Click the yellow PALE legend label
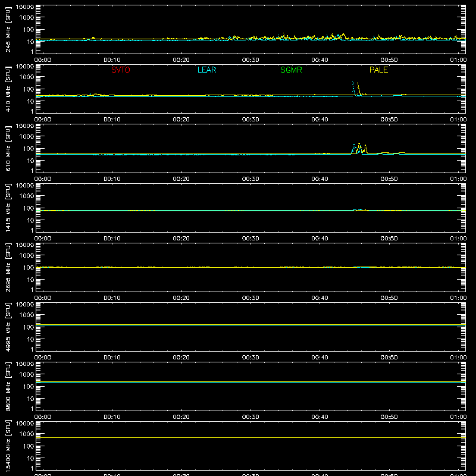This screenshot has width=476, height=476. pos(378,70)
